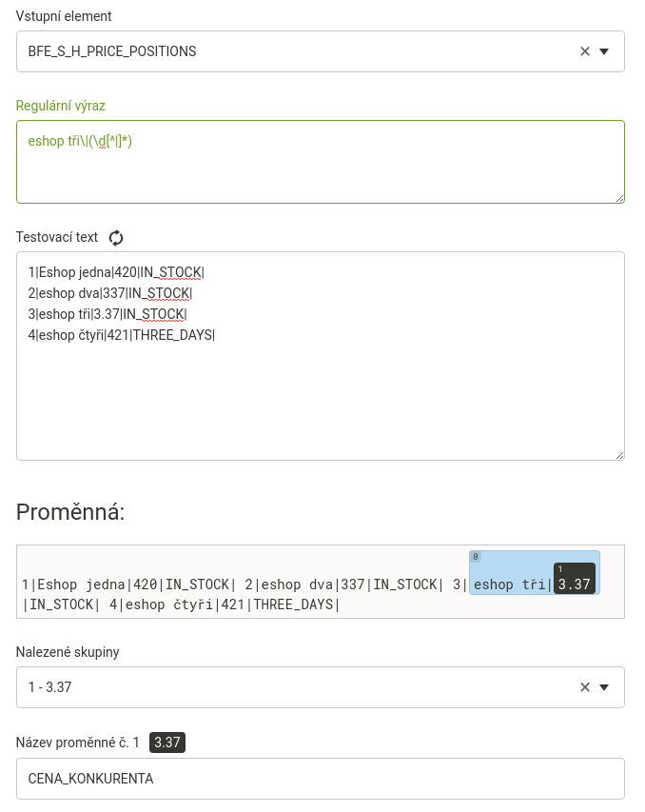Expand the Nalezené skupiny dropdown arrow
The height and width of the screenshot is (812, 645).
click(x=603, y=687)
